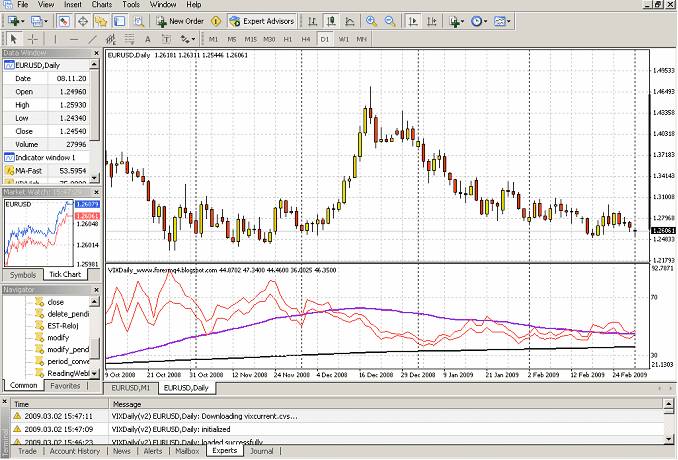Screen dimensions: 678x460
Task: Select the crosshair tool
Action: point(31,38)
